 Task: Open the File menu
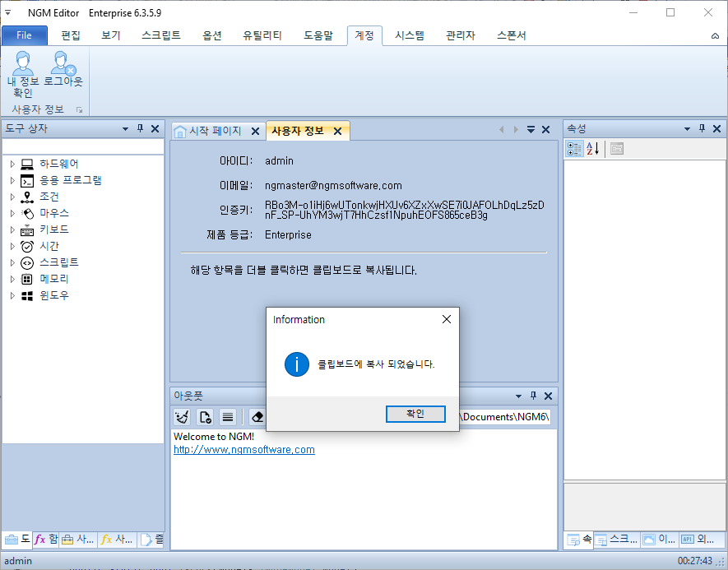(24, 35)
